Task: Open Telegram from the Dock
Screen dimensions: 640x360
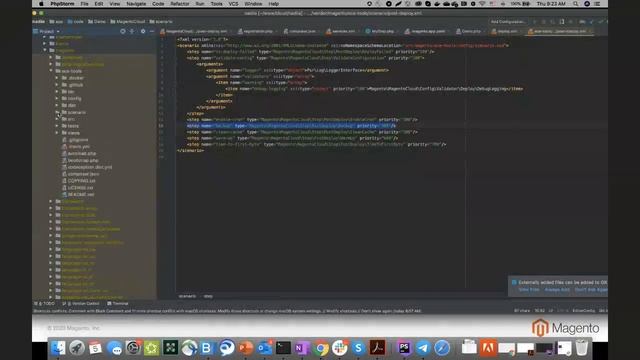Action: (423, 348)
